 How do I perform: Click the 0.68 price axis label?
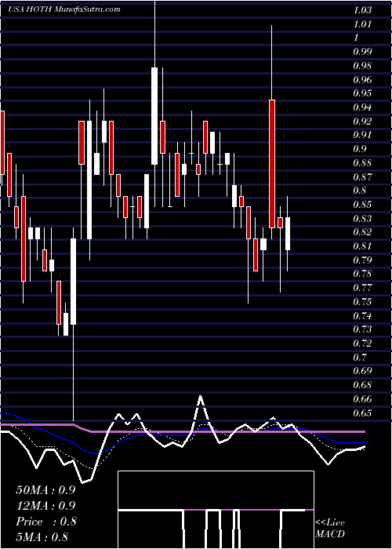click(x=362, y=385)
